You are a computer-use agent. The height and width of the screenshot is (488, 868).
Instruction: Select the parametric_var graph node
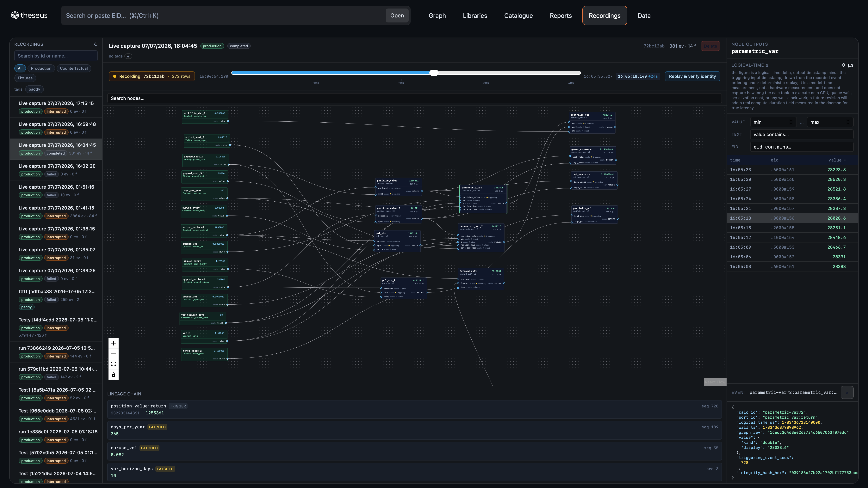tap(483, 199)
